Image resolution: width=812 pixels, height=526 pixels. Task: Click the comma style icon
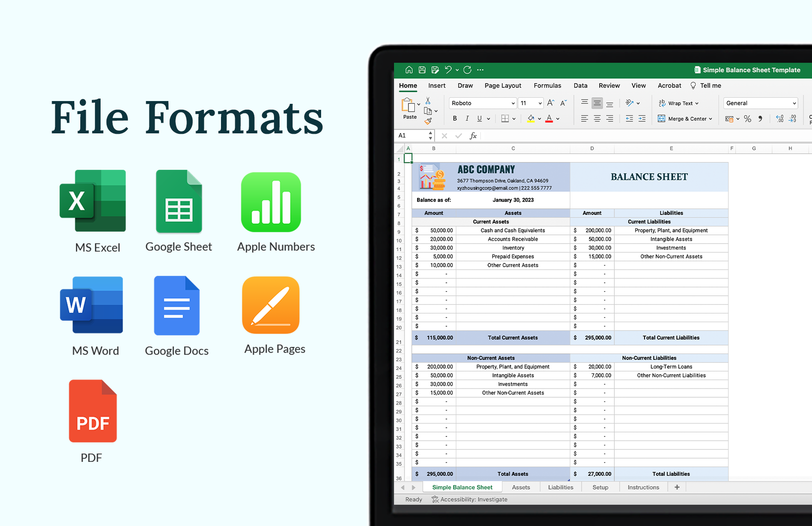click(760, 119)
